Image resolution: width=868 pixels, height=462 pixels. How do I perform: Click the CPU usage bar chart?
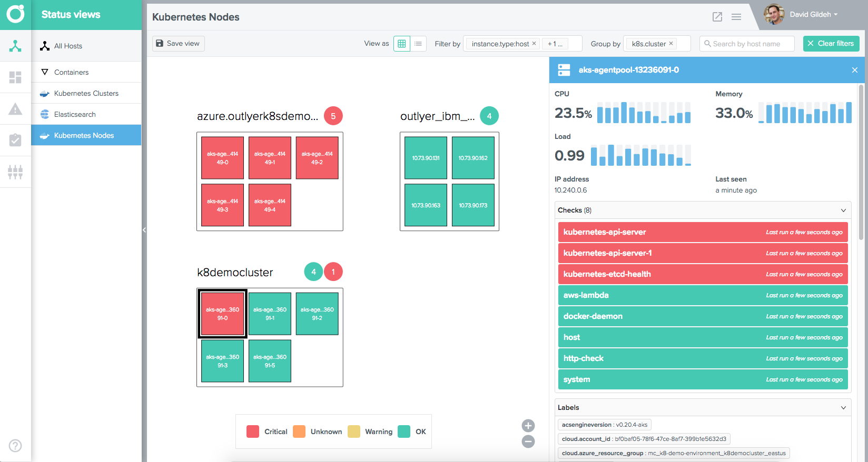(644, 113)
